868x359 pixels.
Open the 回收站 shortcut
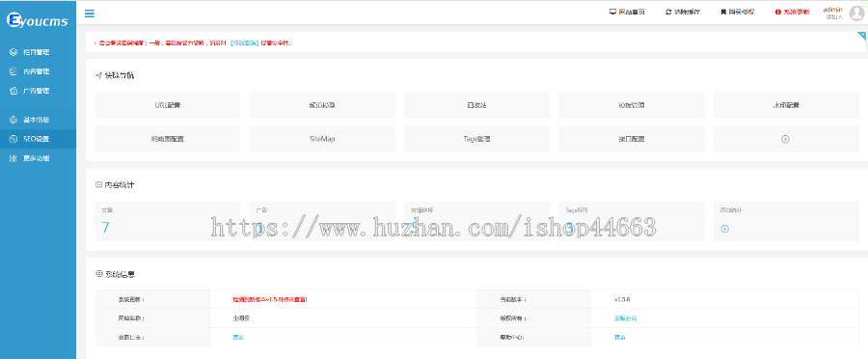pyautogui.click(x=476, y=104)
